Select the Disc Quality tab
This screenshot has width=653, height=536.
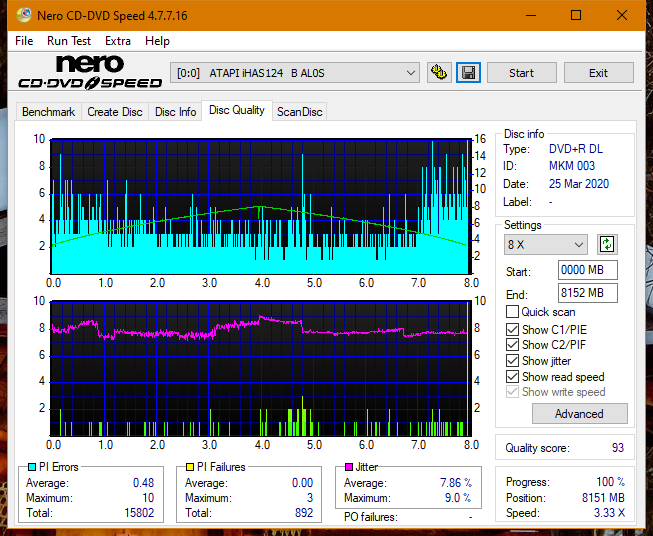coord(237,110)
